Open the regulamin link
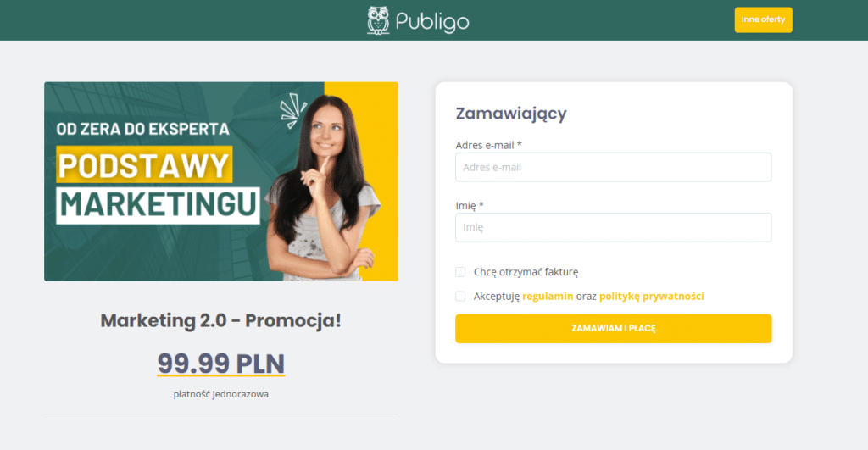 548,296
